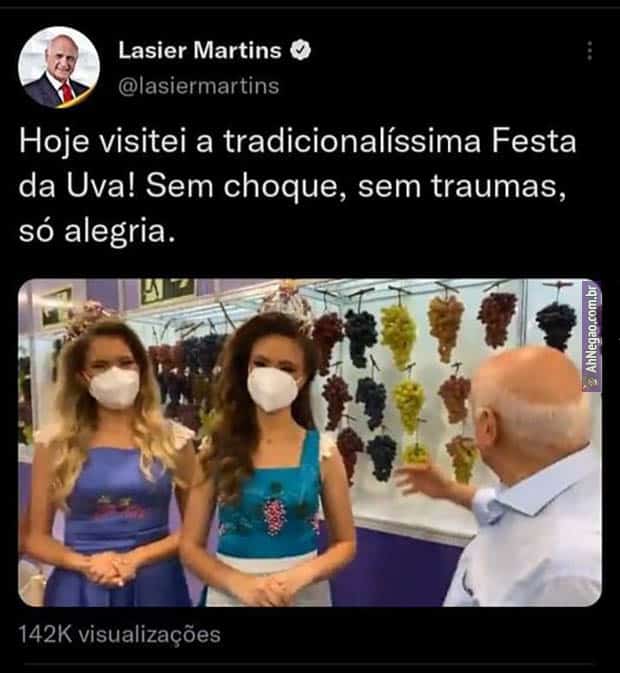Click the "só alegria." text line

[x=97, y=231]
